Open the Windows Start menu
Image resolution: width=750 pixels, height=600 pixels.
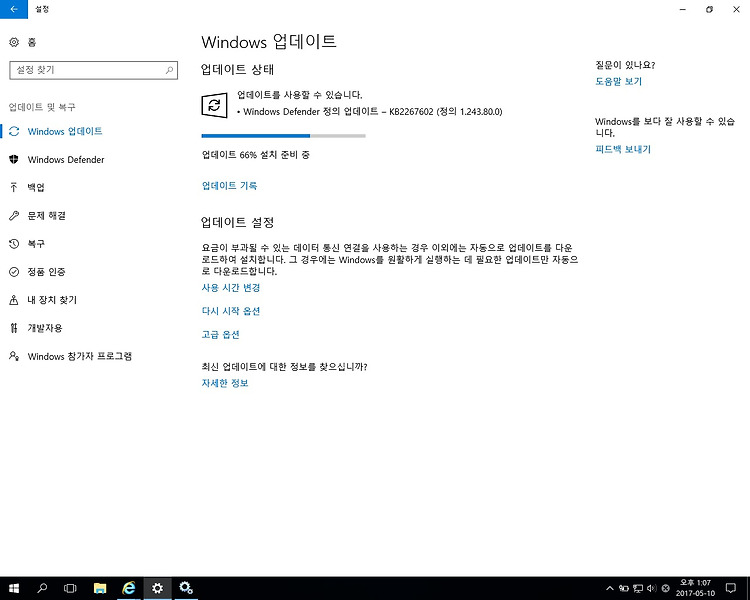14,588
